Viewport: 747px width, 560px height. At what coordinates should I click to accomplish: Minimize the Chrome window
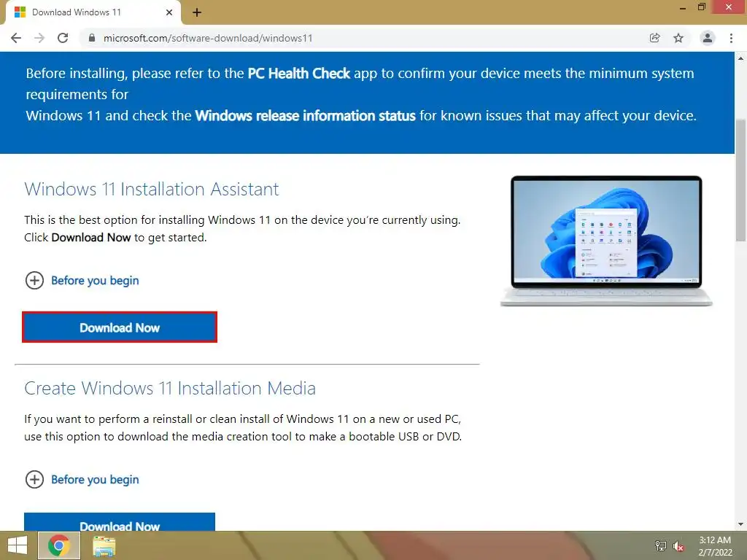click(683, 7)
